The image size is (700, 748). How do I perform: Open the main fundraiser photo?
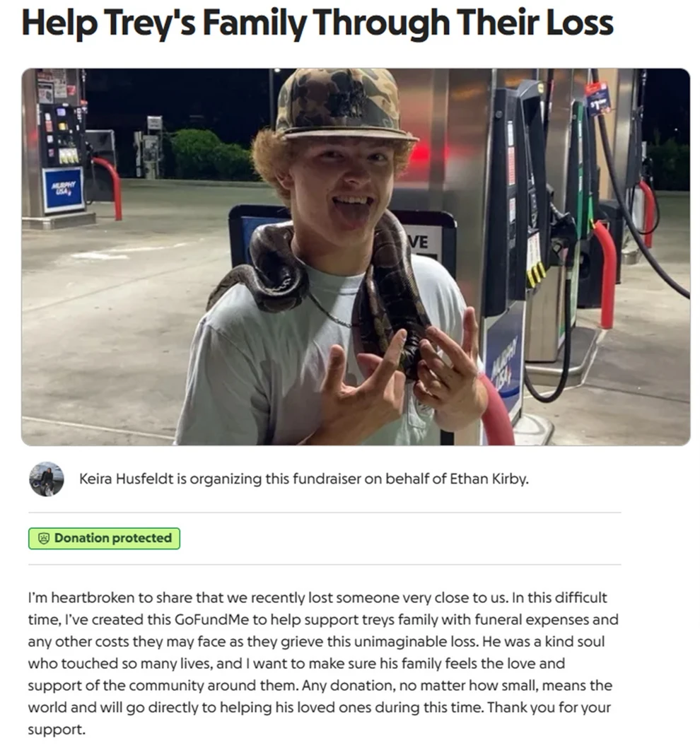click(x=356, y=257)
